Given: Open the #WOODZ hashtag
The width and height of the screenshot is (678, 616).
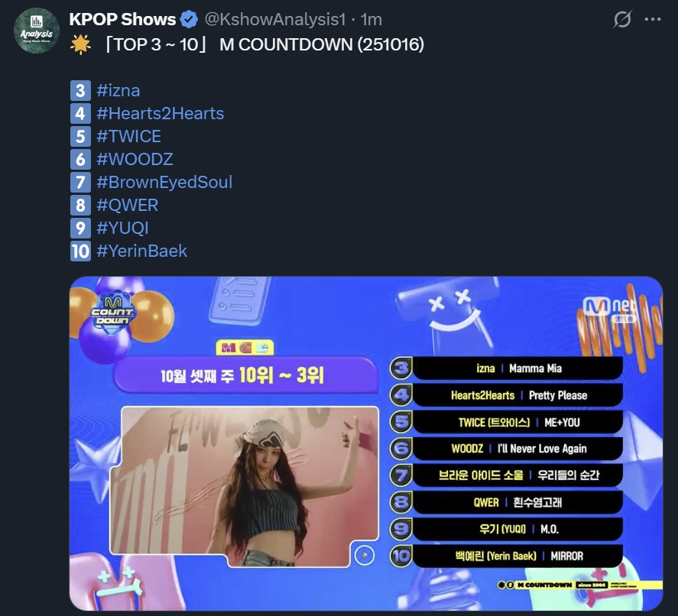Looking at the screenshot, I should 135,160.
